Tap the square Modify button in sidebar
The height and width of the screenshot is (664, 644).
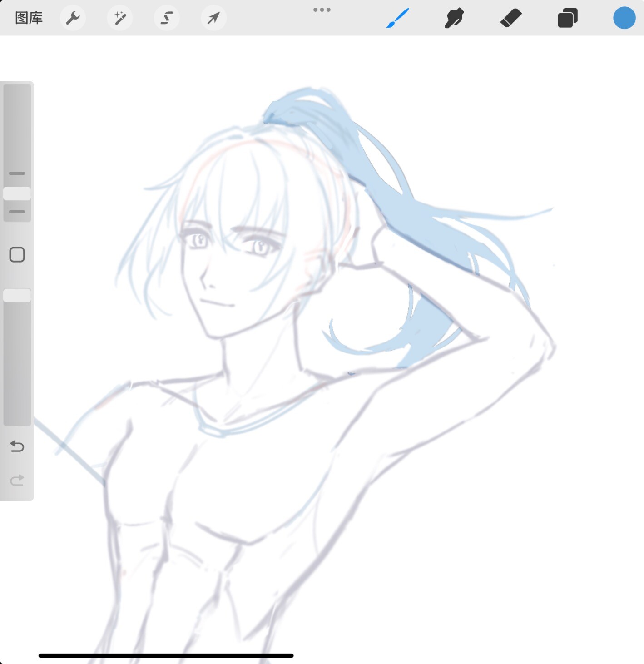click(17, 255)
